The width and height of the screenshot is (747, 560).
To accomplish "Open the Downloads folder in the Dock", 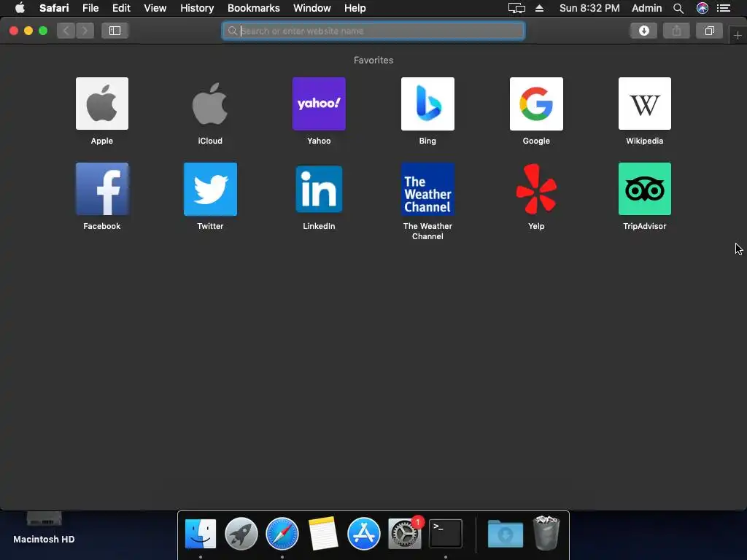I will (x=505, y=533).
